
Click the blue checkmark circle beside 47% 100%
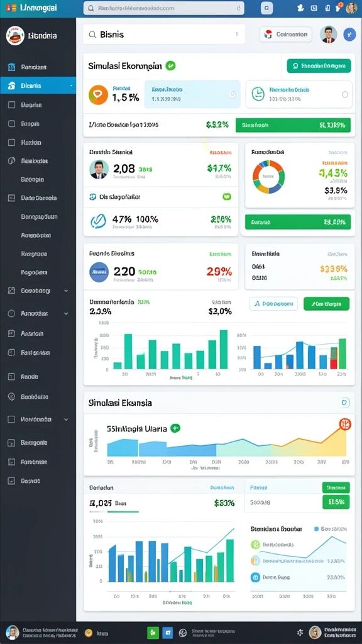[97, 221]
